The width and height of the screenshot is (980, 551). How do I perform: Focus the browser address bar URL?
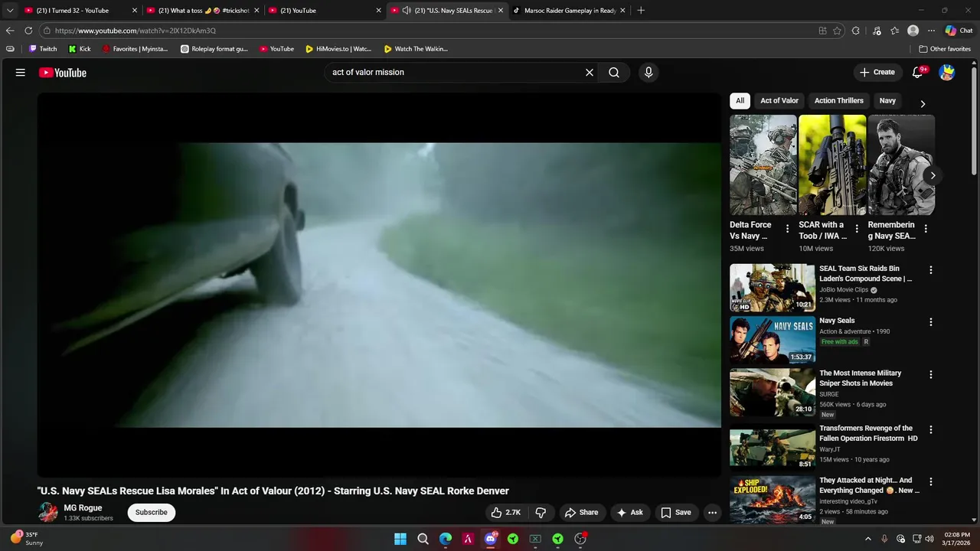click(429, 31)
